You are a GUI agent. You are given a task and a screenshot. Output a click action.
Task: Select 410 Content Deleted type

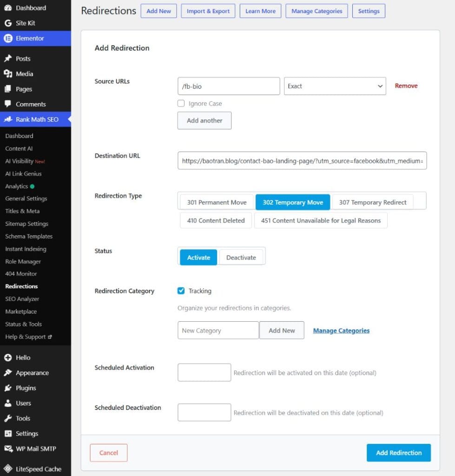(216, 220)
